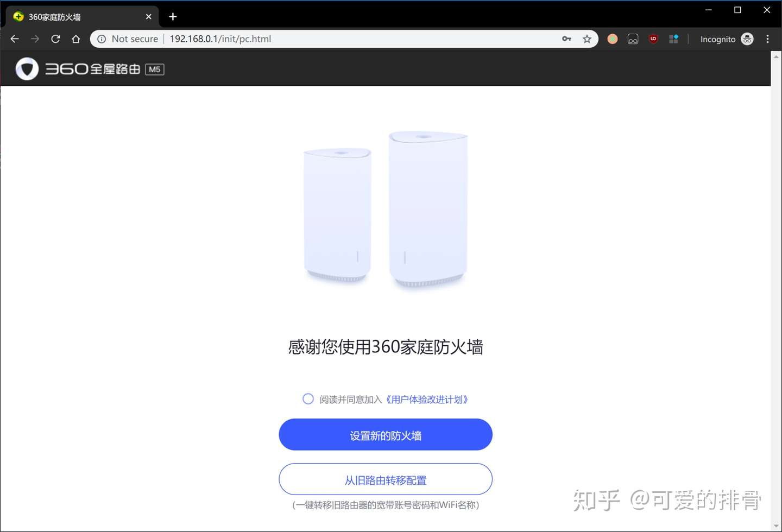
Task: Open the uBlock Origin extension icon
Action: click(653, 39)
